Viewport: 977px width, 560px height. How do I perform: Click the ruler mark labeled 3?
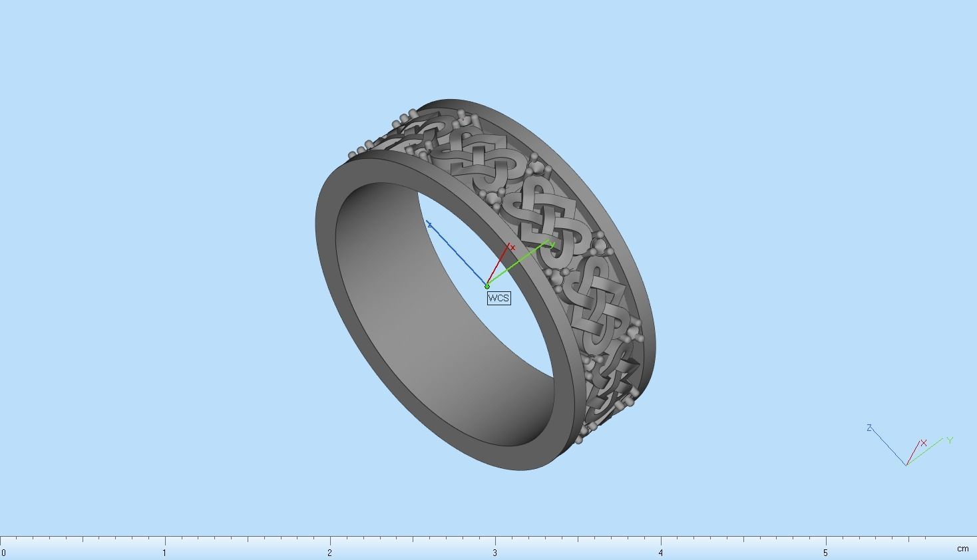495,553
